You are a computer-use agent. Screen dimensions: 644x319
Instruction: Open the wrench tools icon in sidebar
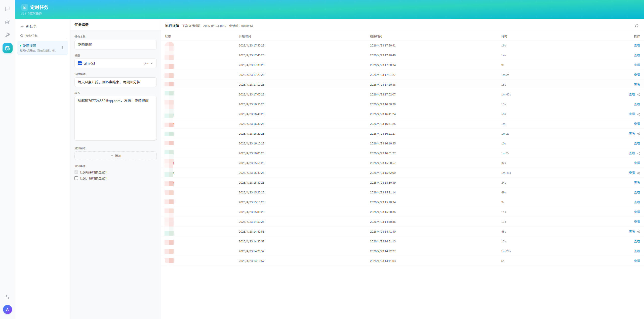click(x=7, y=35)
